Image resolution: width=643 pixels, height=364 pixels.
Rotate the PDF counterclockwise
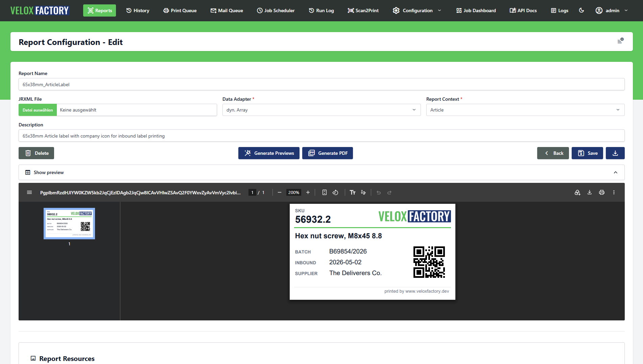click(335, 192)
